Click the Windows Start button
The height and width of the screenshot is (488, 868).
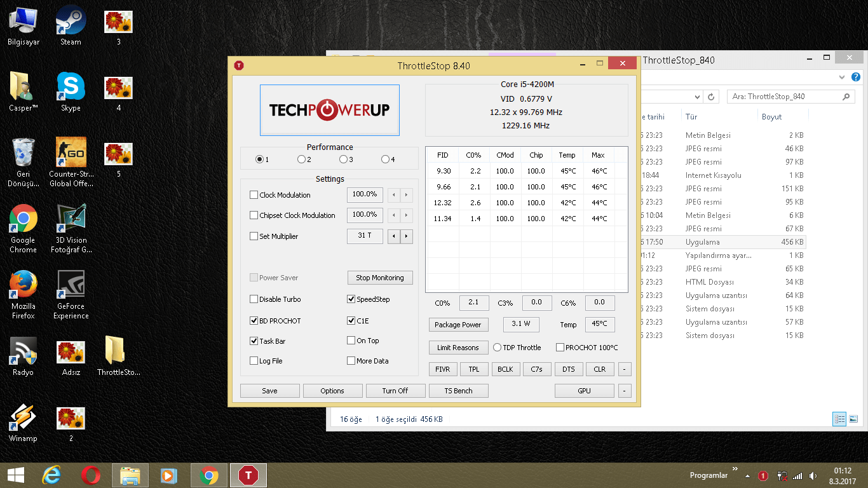(x=16, y=475)
